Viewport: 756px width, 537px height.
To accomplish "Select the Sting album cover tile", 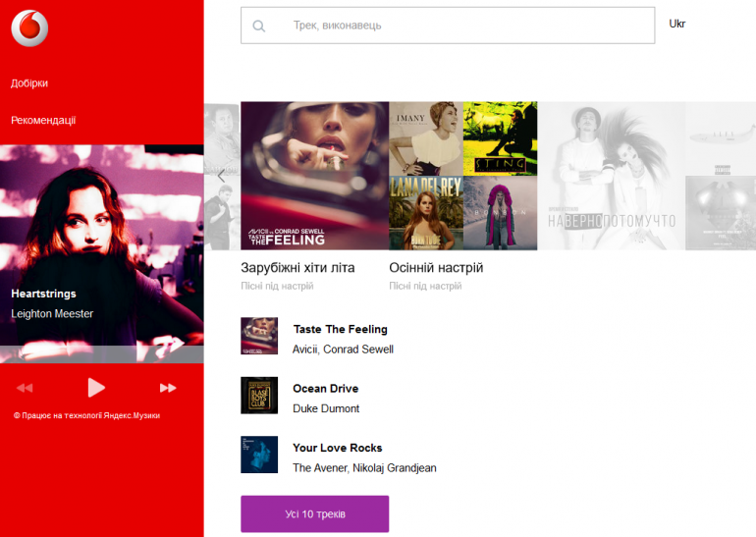I will [x=500, y=138].
